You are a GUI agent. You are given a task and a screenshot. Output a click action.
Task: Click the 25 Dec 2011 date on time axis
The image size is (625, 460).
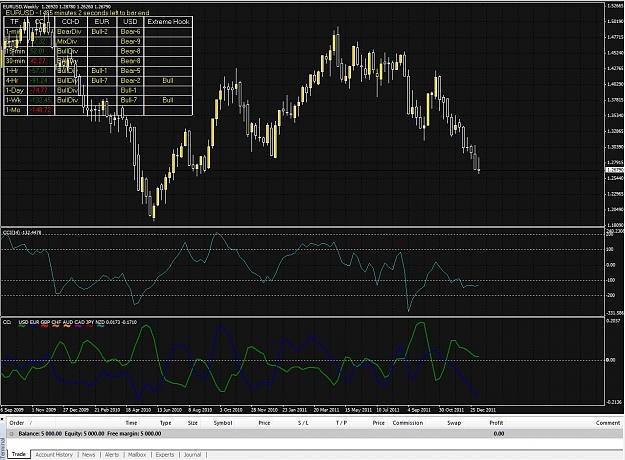(x=483, y=410)
